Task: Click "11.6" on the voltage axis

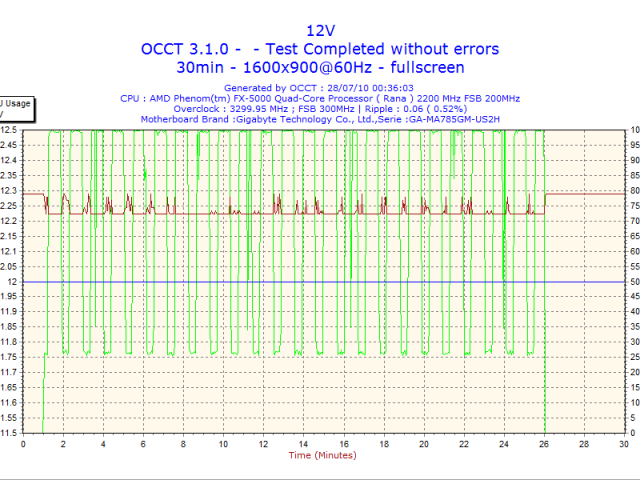Action: (8, 403)
